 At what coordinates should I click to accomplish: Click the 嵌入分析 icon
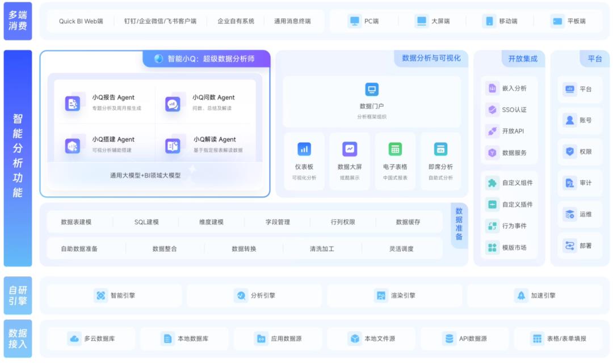[492, 88]
